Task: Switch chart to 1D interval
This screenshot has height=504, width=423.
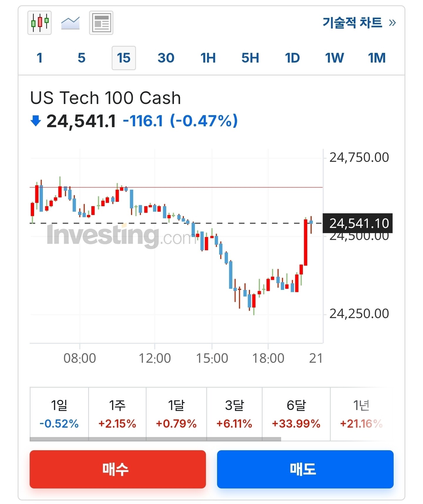Action: click(x=292, y=58)
